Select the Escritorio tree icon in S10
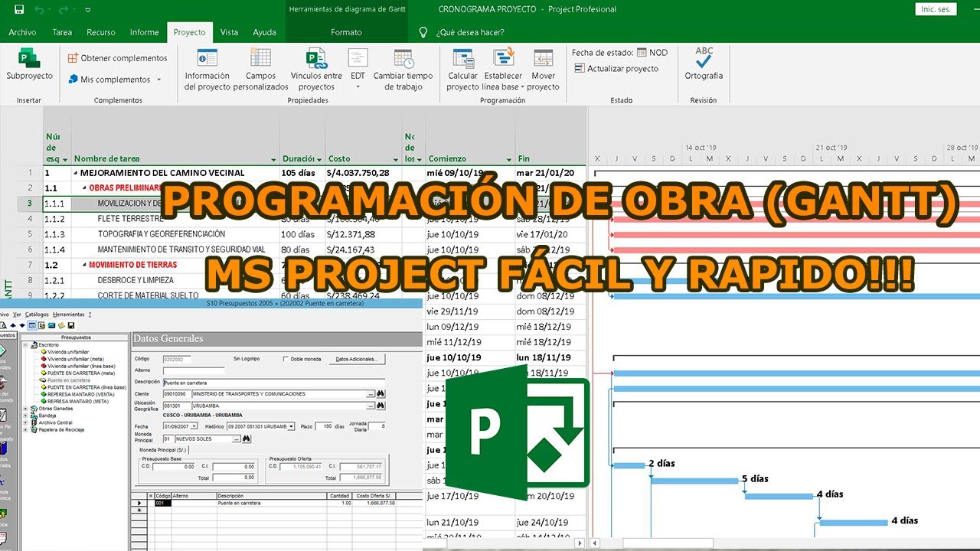 [x=34, y=345]
